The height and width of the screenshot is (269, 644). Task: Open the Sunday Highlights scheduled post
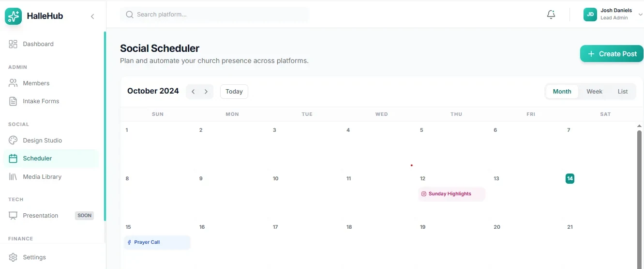point(451,194)
